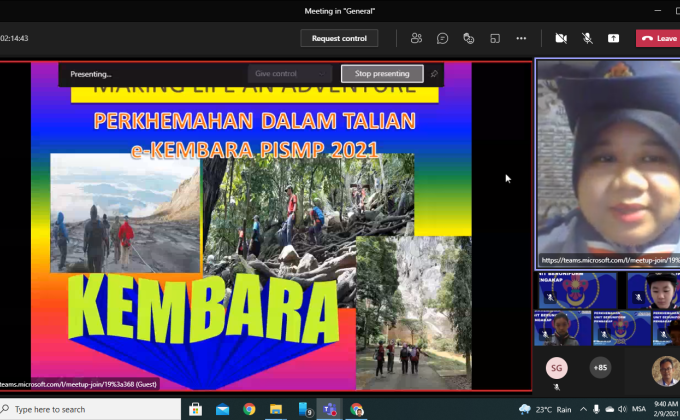The height and width of the screenshot is (420, 680).
Task: Open the meeting chat
Action: point(442,38)
